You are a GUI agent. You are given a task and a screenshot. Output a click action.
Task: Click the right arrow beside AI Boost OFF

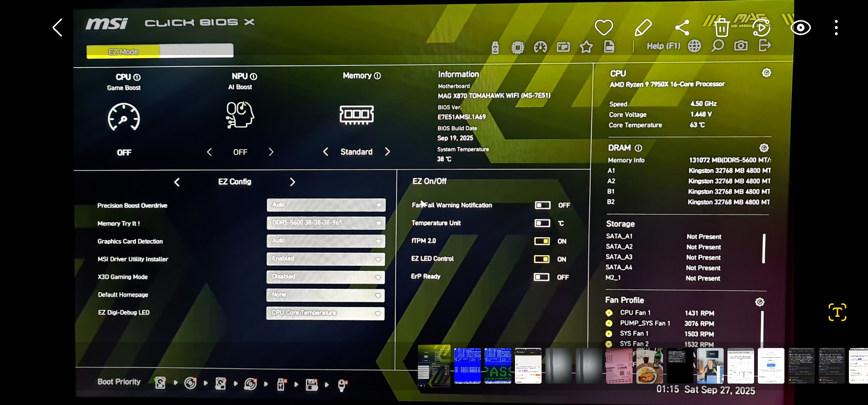271,152
